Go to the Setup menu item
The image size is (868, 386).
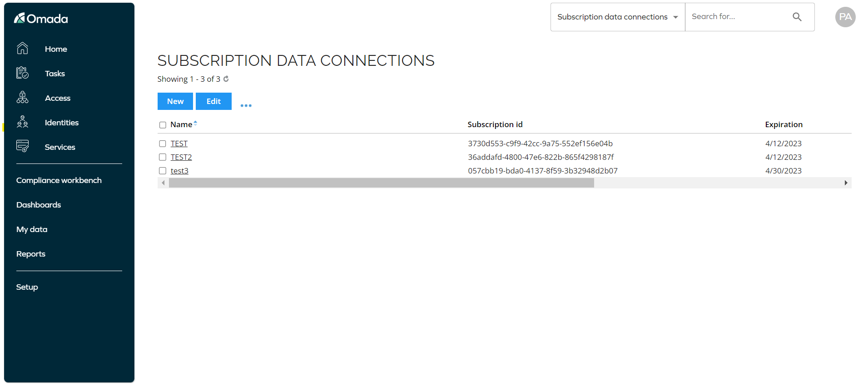27,287
